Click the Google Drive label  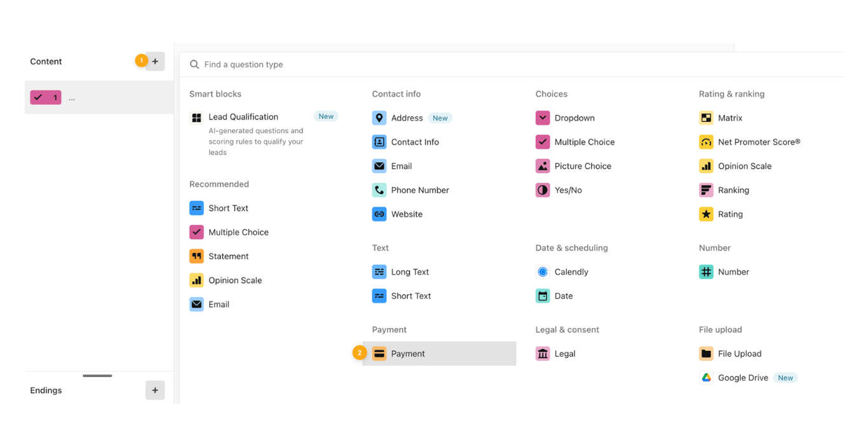743,378
